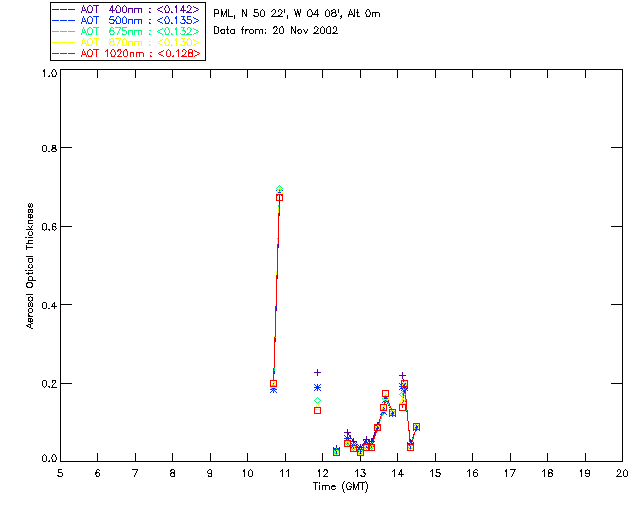Screen dimensions: 640x512
Task: Click the x-axis tick label 13
Action: pos(360,473)
